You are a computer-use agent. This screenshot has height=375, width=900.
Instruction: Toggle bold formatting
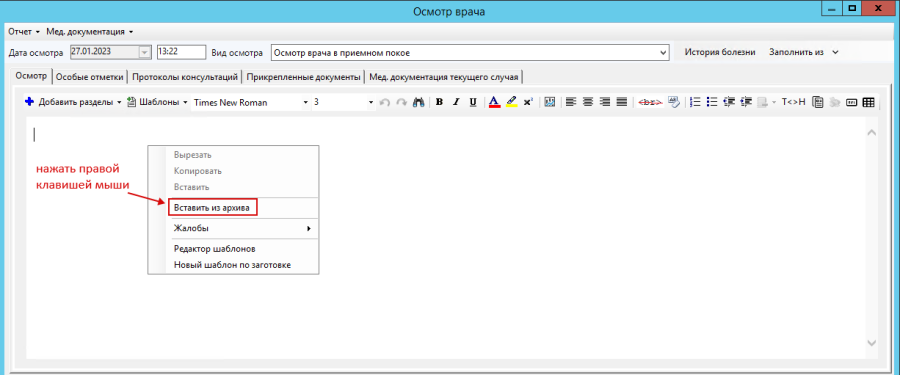(x=439, y=103)
